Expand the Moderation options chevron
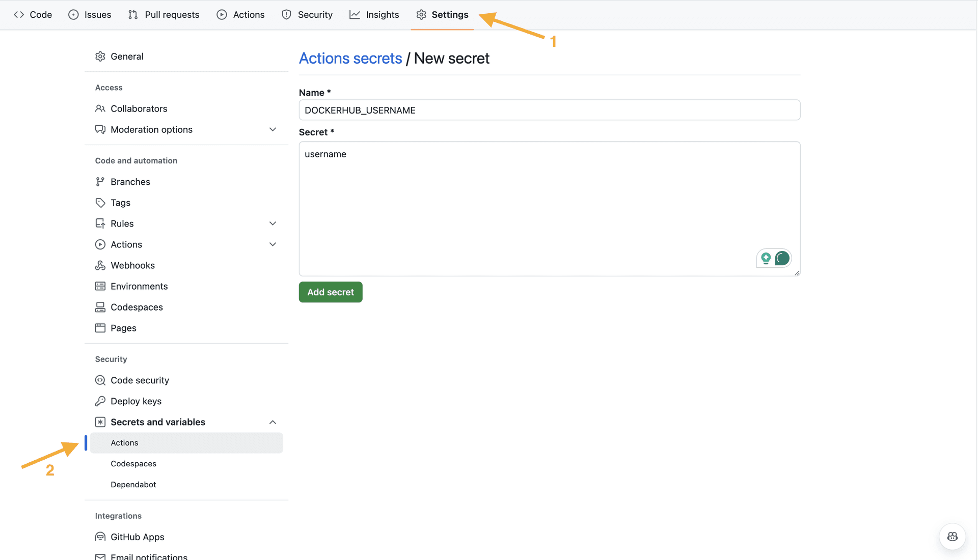978x560 pixels. coord(273,129)
